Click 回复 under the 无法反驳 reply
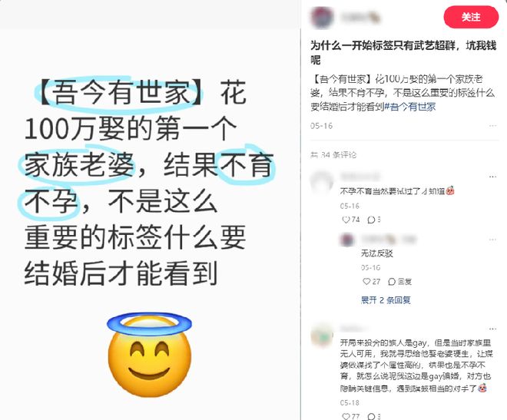This screenshot has width=507, height=420. tap(399, 281)
